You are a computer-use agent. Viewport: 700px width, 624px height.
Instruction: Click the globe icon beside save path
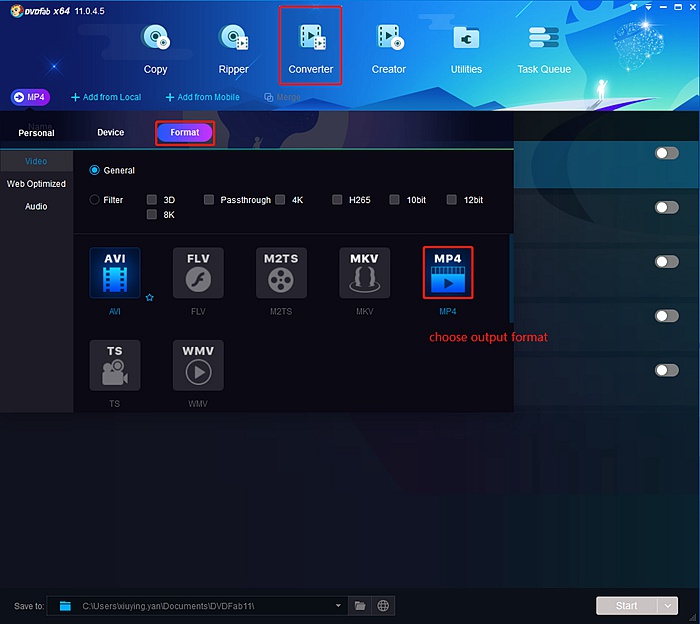[383, 606]
